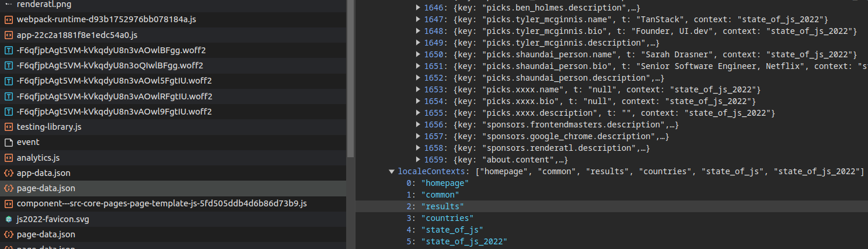Click the JSON icon of highlighted page-data.json
The image size is (868, 249).
[8, 188]
